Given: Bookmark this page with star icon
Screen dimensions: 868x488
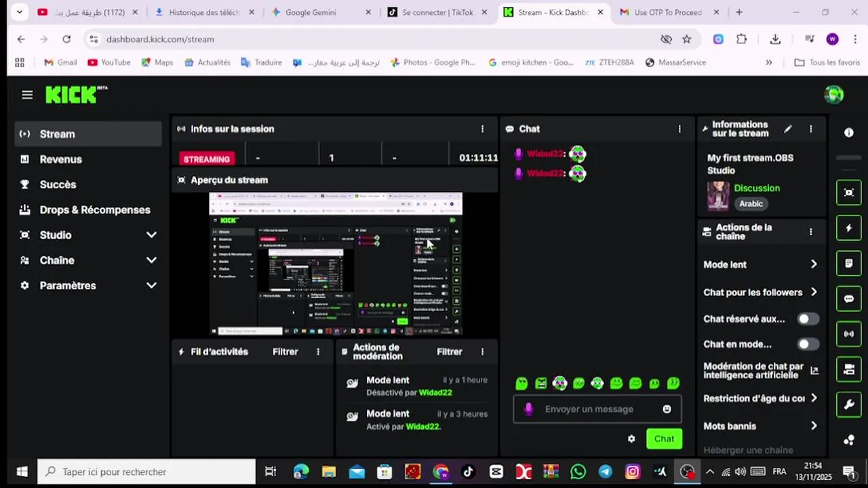Looking at the screenshot, I should [x=686, y=39].
